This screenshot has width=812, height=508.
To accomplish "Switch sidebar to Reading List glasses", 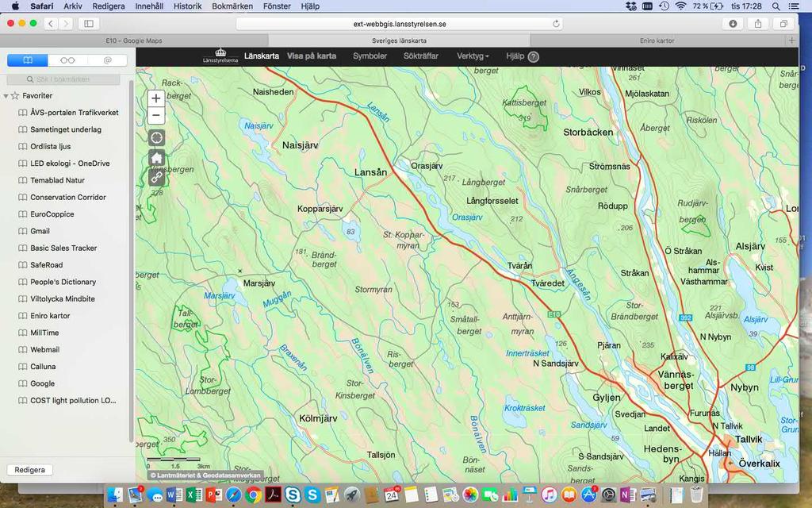I will pos(67,60).
